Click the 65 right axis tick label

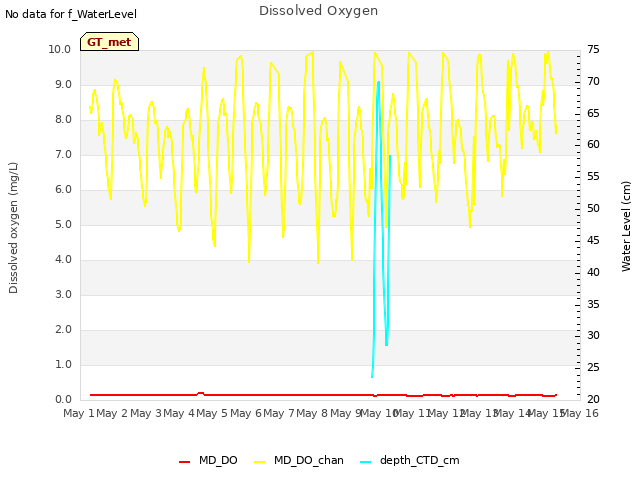click(593, 113)
